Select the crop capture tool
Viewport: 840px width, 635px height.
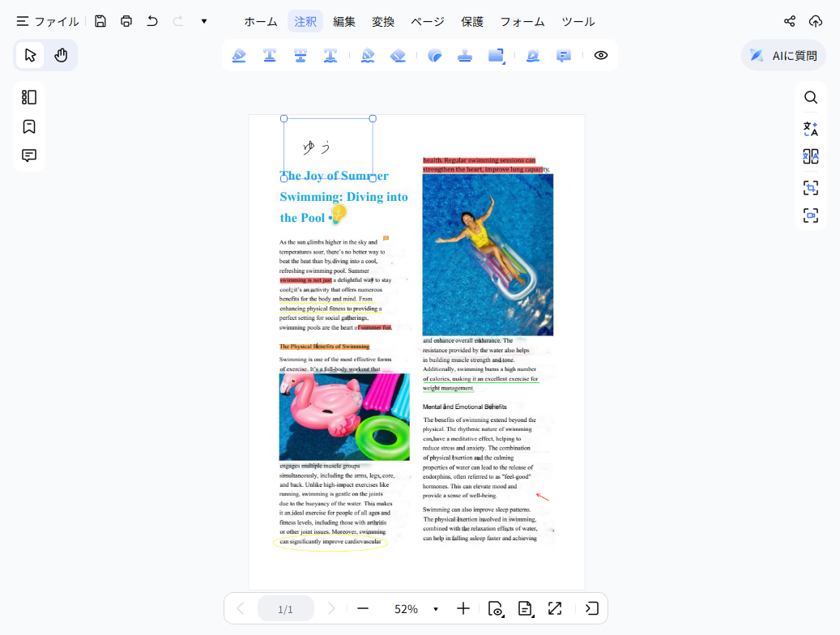tap(811, 188)
